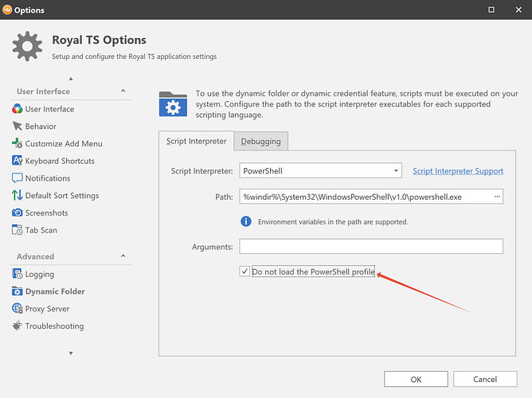Screen dimensions: 532x398
Task: Collapse the User Interface section
Action: pyautogui.click(x=123, y=92)
